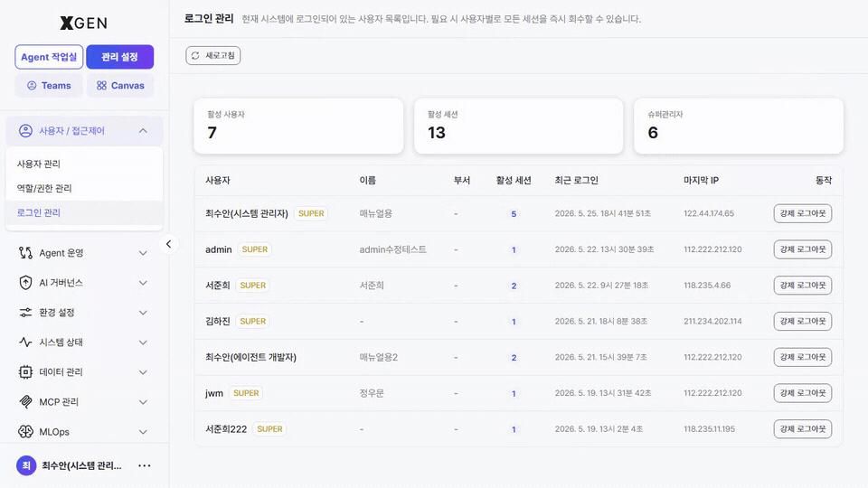Image resolution: width=868 pixels, height=488 pixels.
Task: Force logout jwm user
Action: [x=803, y=393]
